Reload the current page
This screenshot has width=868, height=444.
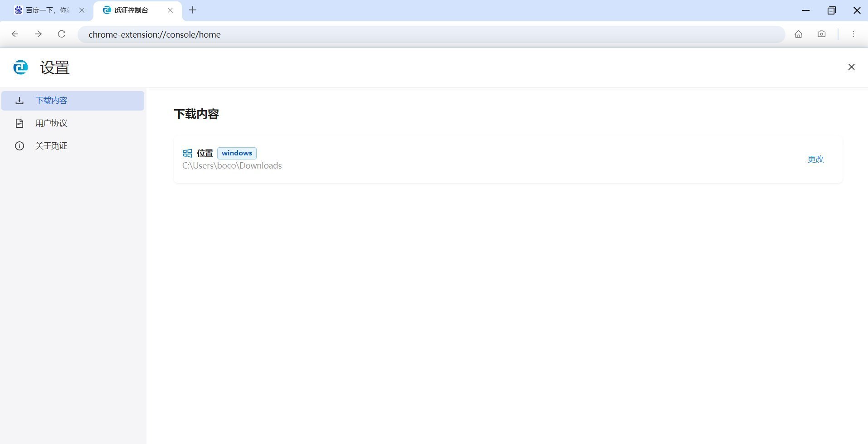[62, 34]
